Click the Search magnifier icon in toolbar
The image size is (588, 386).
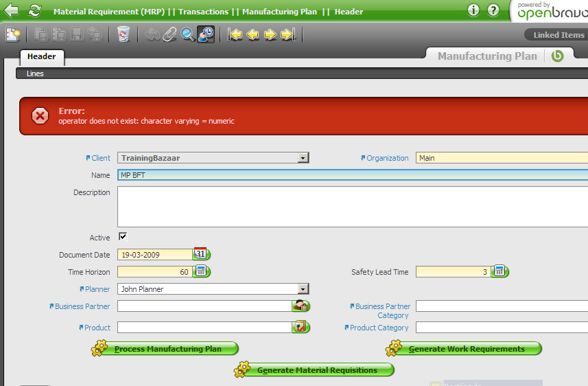(187, 34)
